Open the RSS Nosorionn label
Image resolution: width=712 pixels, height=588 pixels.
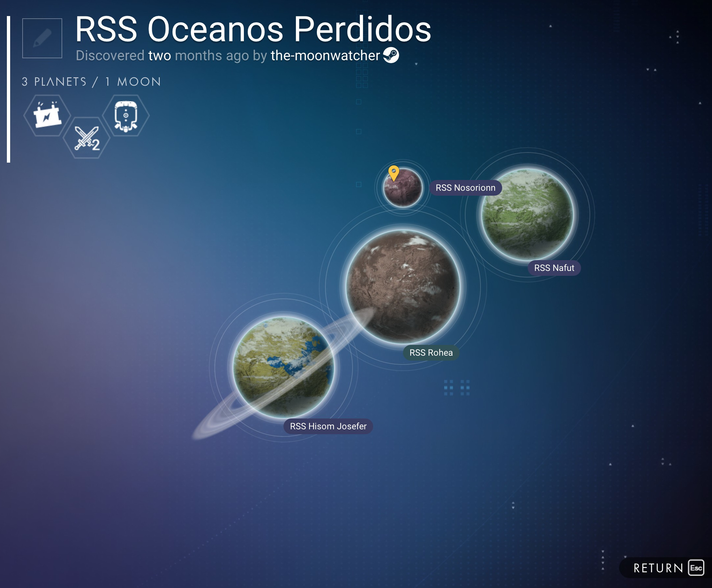465,187
